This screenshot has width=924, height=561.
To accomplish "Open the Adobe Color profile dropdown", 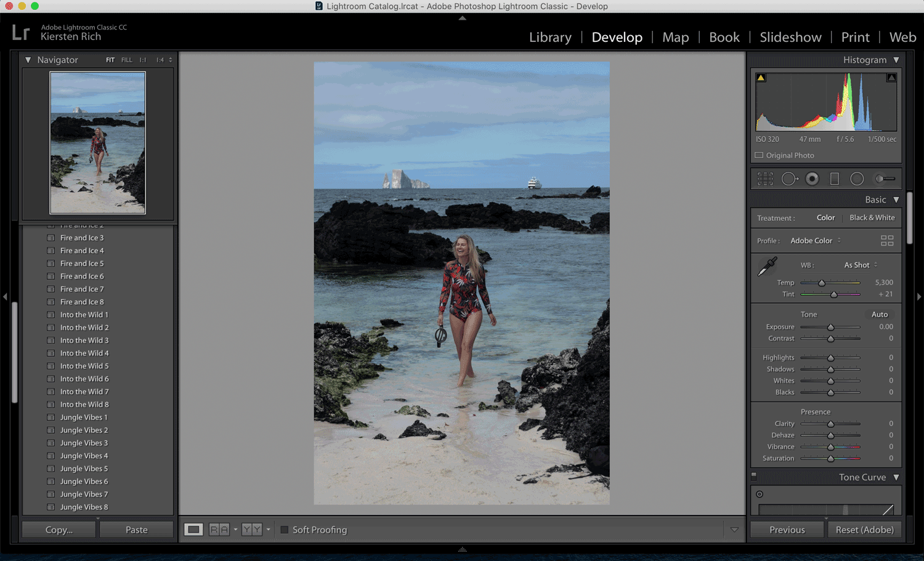I will coord(816,241).
